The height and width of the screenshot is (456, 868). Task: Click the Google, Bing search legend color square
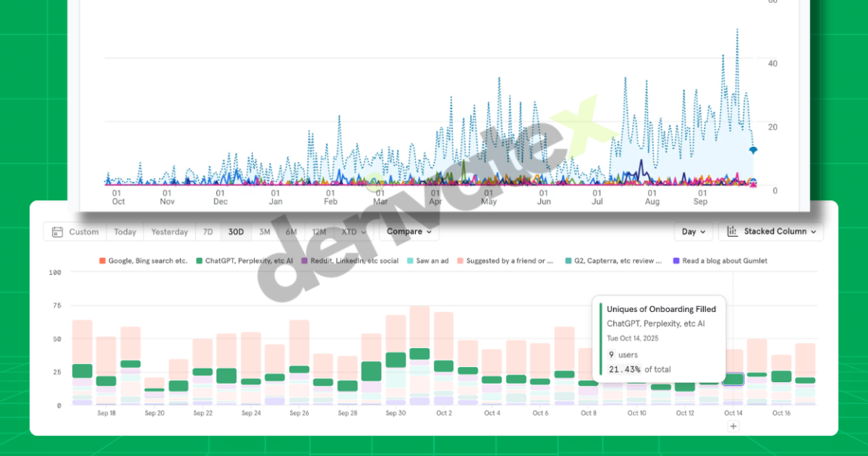[102, 261]
